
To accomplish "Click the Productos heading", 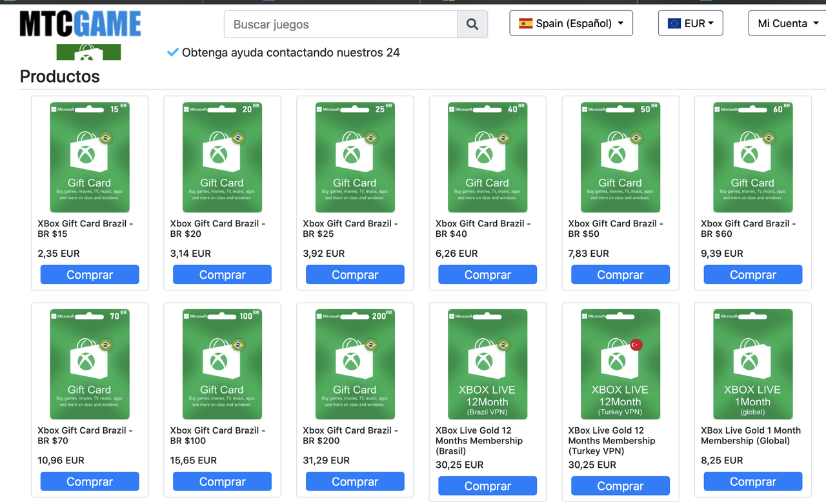I will point(60,76).
